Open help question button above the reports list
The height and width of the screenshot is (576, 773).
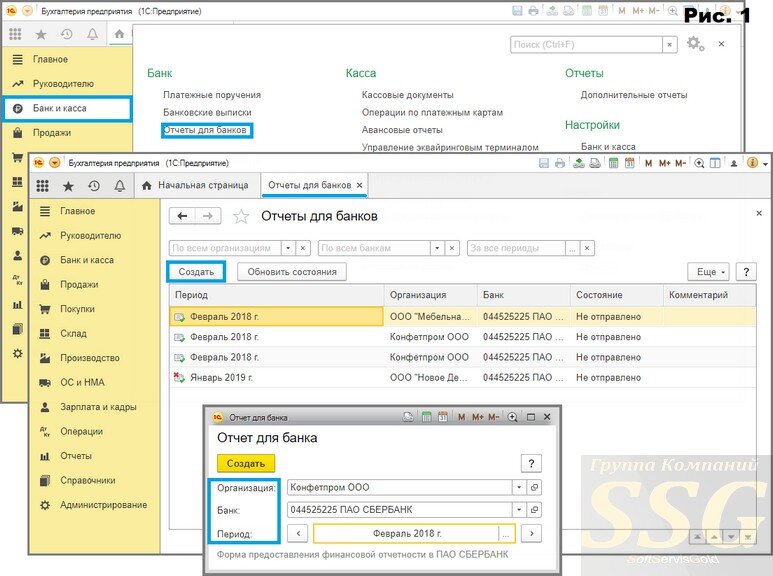746,272
